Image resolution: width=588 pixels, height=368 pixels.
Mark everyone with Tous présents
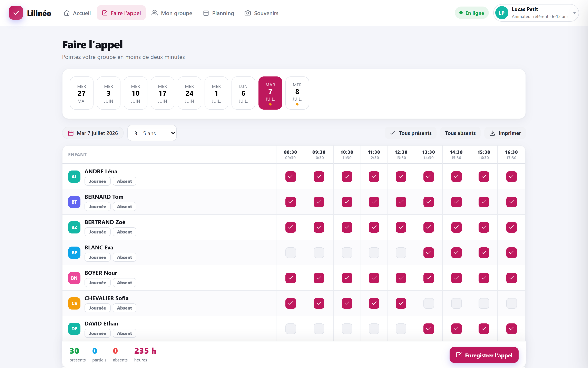[411, 133]
